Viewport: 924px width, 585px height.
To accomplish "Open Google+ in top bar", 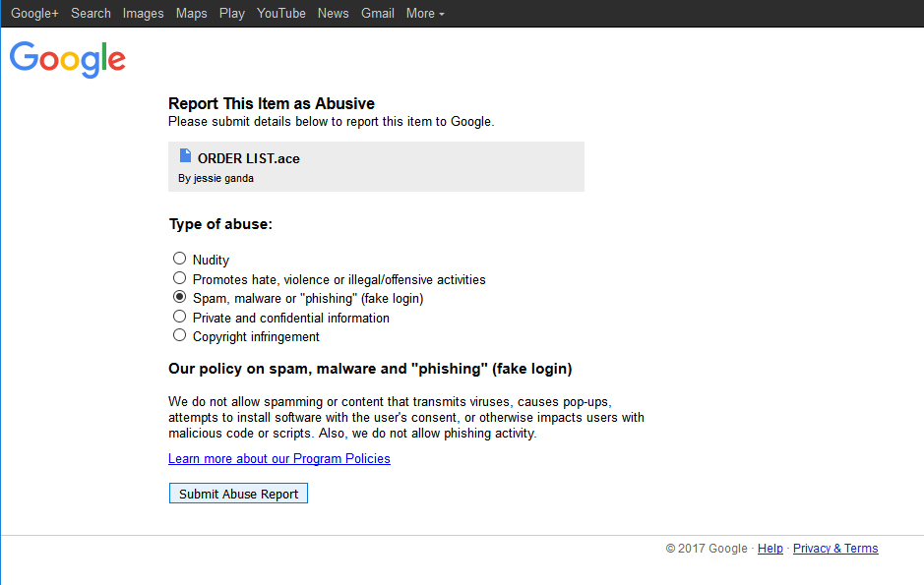I will click(35, 14).
